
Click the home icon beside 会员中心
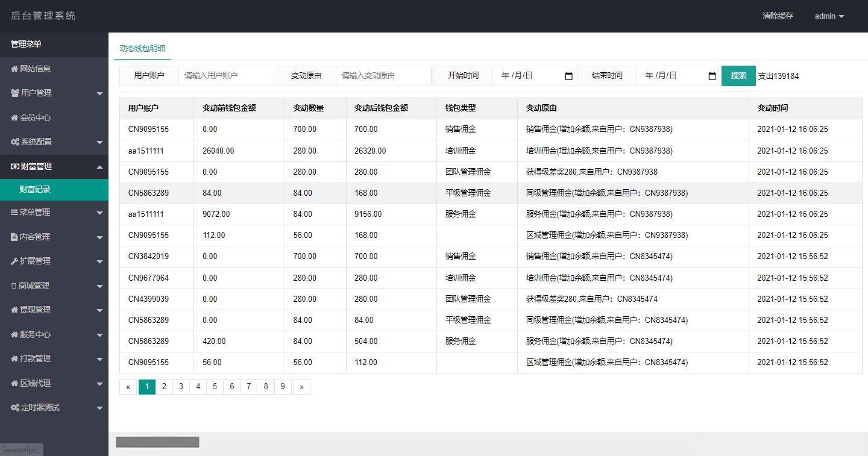[14, 117]
